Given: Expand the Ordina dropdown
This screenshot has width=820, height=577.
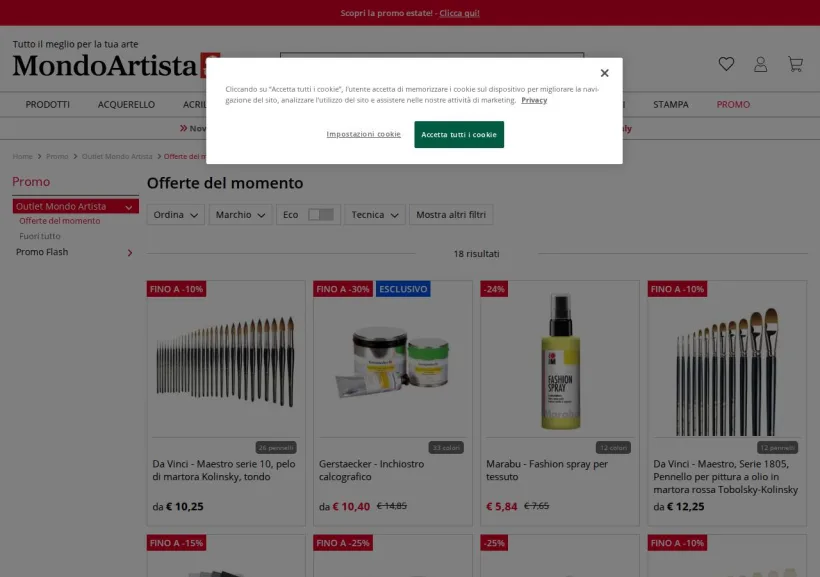Looking at the screenshot, I should click(175, 214).
